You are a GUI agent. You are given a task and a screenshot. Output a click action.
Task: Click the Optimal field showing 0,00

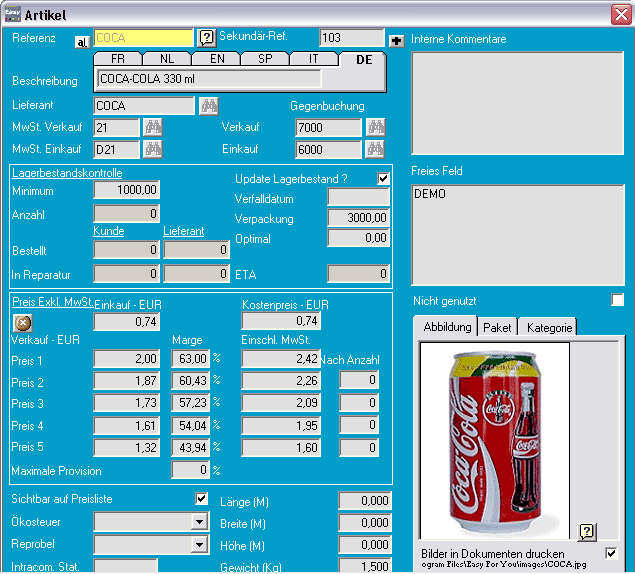coord(358,238)
